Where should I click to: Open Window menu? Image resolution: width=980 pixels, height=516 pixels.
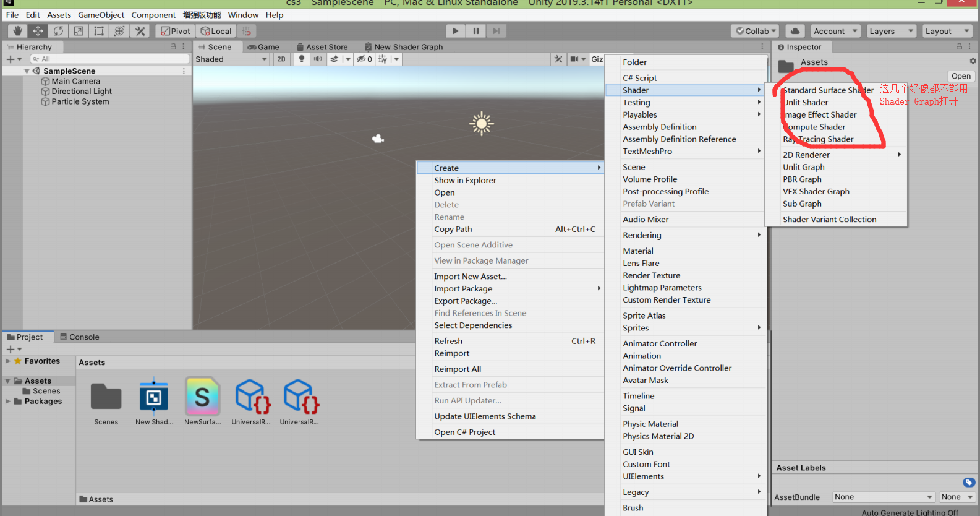pos(243,15)
